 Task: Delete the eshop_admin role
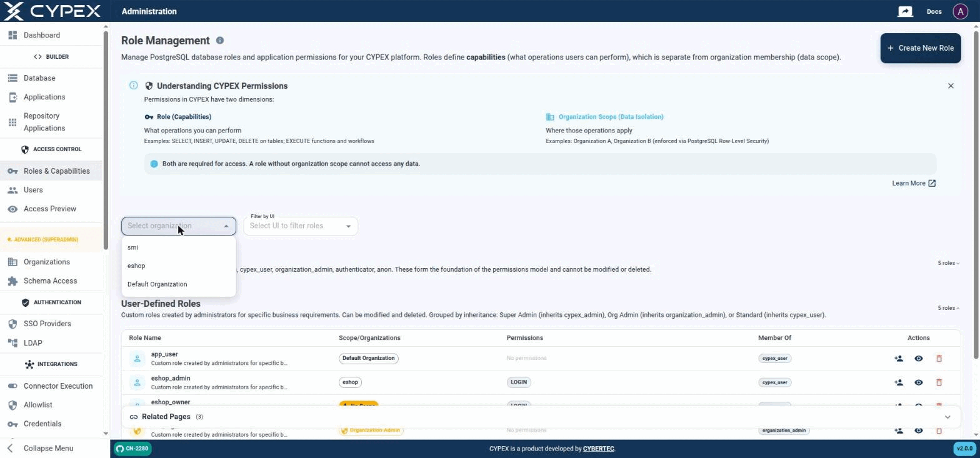click(x=938, y=382)
